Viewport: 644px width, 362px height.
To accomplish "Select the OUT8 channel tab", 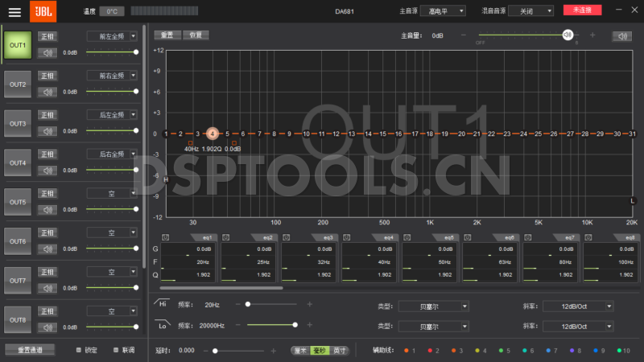I will coord(18,319).
